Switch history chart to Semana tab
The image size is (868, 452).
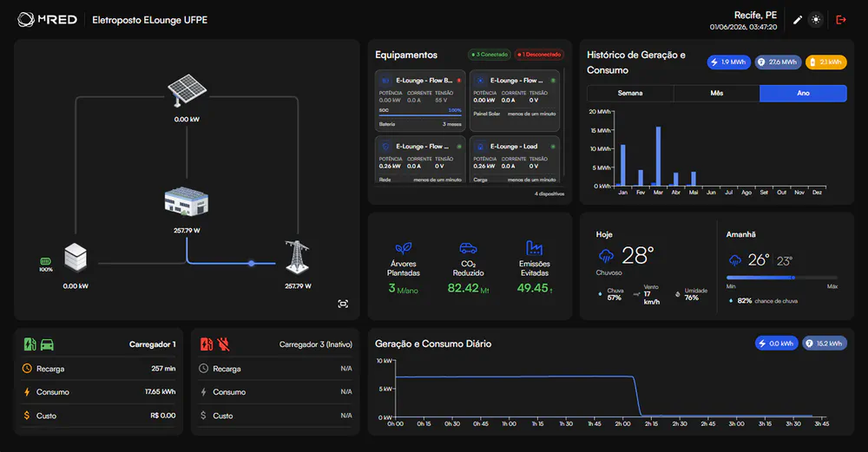630,94
